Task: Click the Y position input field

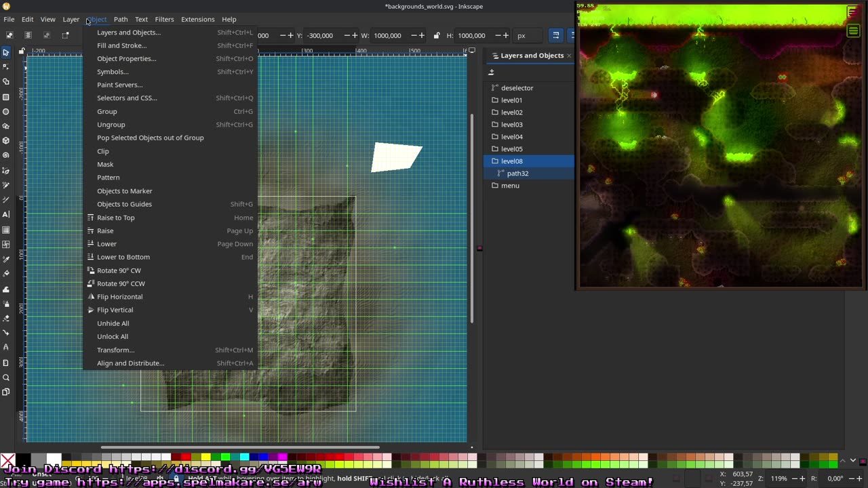Action: coord(321,35)
